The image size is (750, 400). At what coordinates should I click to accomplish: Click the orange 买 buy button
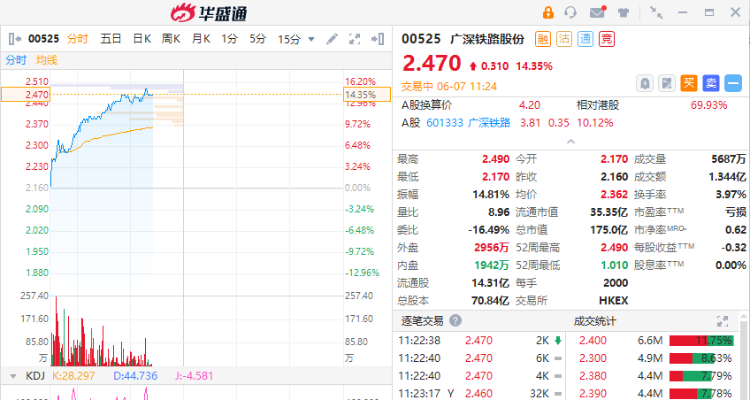689,83
